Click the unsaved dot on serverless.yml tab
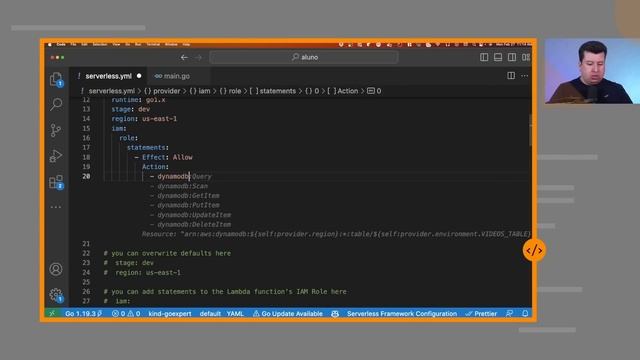 pos(139,76)
